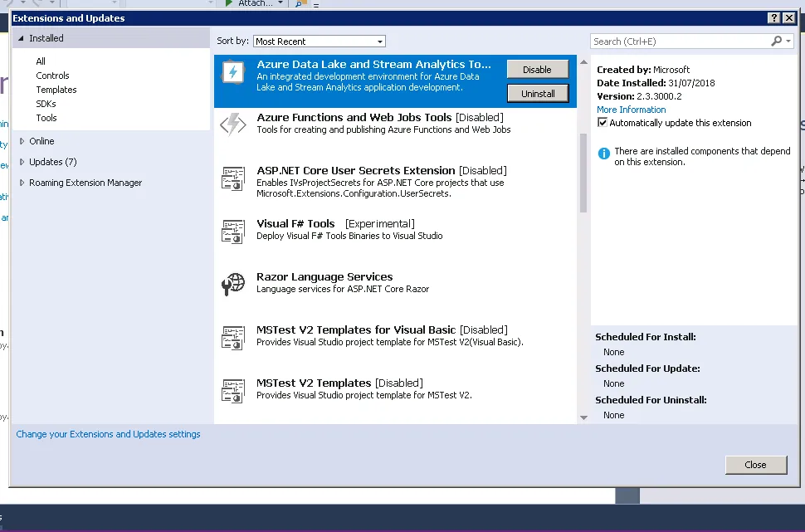Expand the Roaming Extension Manager category
This screenshot has height=532, width=805.
click(x=22, y=183)
